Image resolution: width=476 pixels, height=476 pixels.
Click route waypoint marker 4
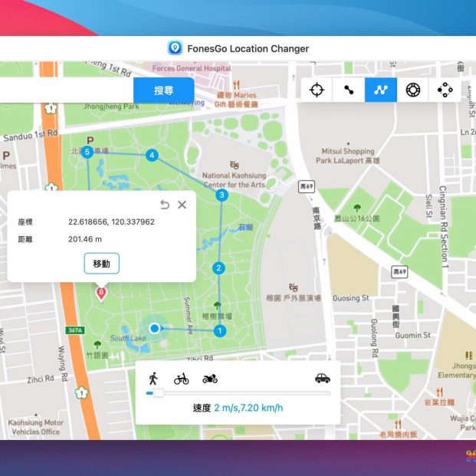click(152, 156)
